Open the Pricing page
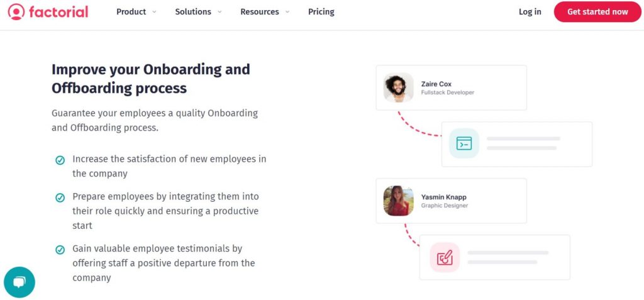 (x=321, y=12)
